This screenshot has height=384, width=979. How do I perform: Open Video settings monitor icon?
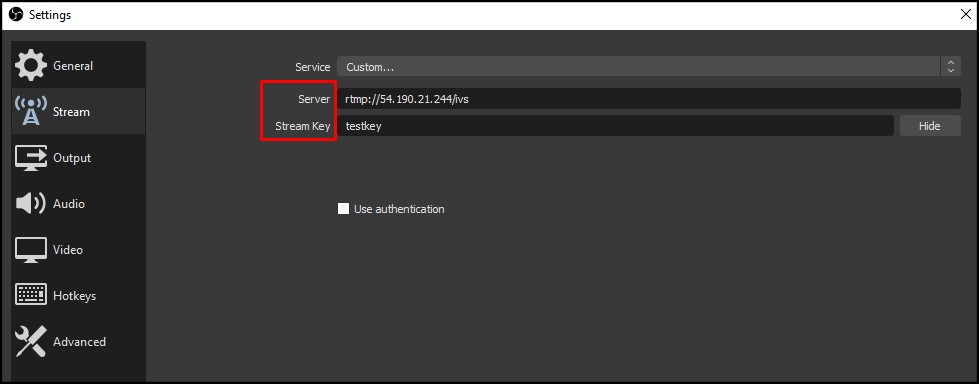[31, 250]
